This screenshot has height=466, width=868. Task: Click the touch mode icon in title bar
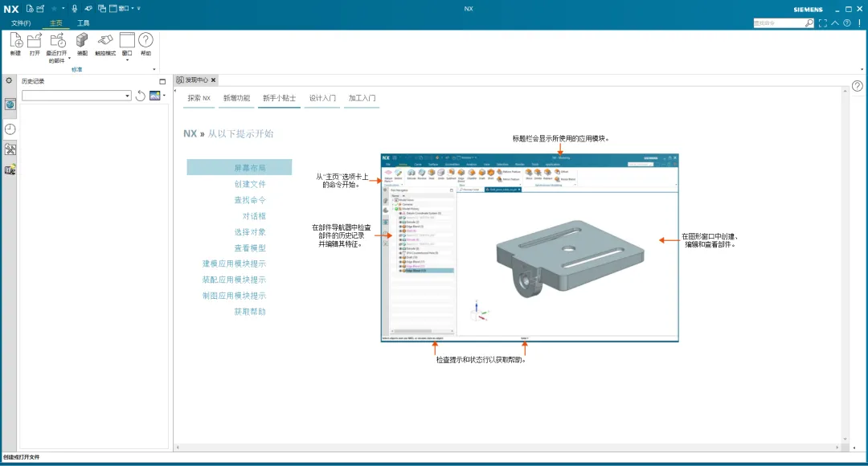point(88,8)
